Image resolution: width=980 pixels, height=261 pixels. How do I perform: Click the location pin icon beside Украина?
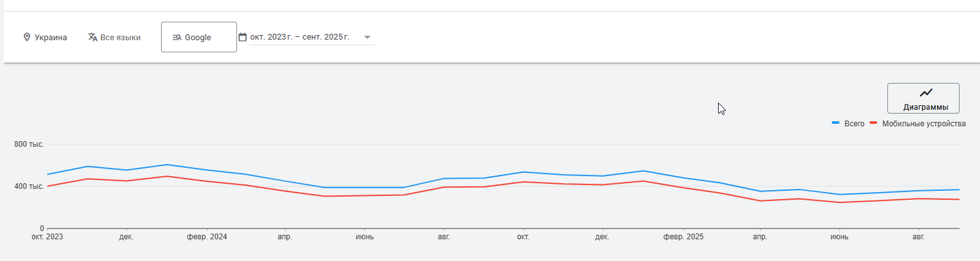(27, 38)
